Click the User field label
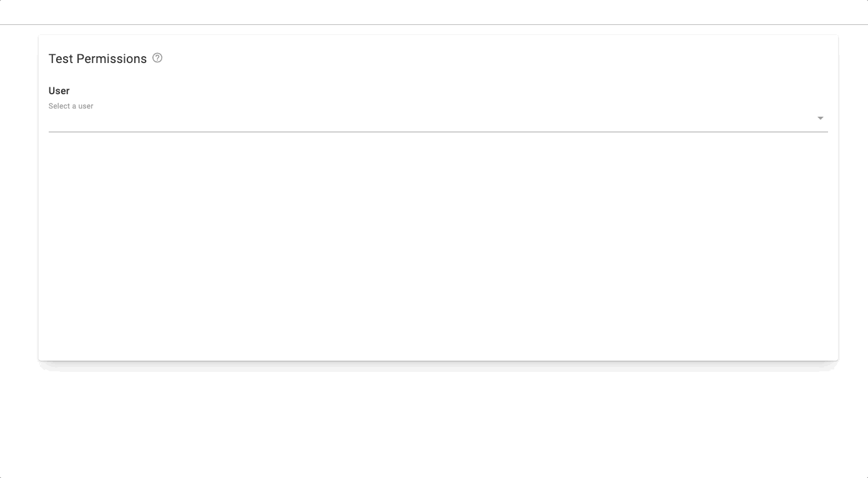 coord(59,91)
